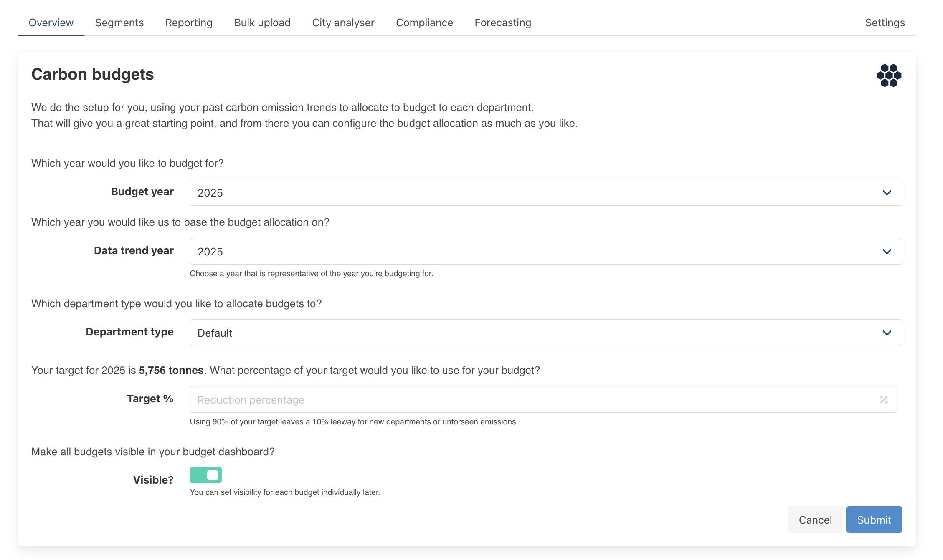Click the Department type chevron arrow
The width and height of the screenshot is (943, 560).
887,333
